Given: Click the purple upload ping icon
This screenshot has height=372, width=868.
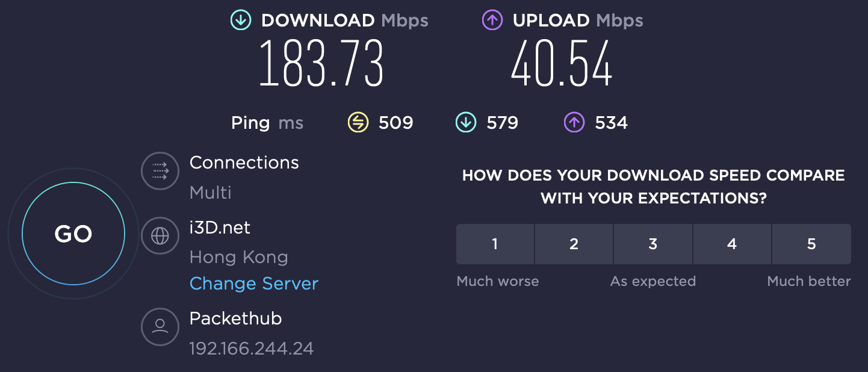Looking at the screenshot, I should coord(574,123).
